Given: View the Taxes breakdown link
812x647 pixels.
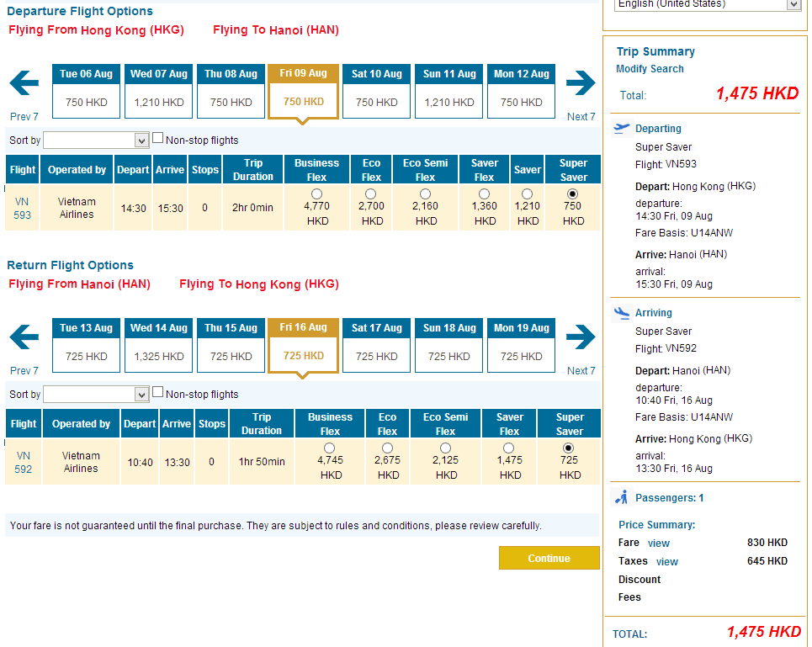Looking at the screenshot, I should point(666,562).
